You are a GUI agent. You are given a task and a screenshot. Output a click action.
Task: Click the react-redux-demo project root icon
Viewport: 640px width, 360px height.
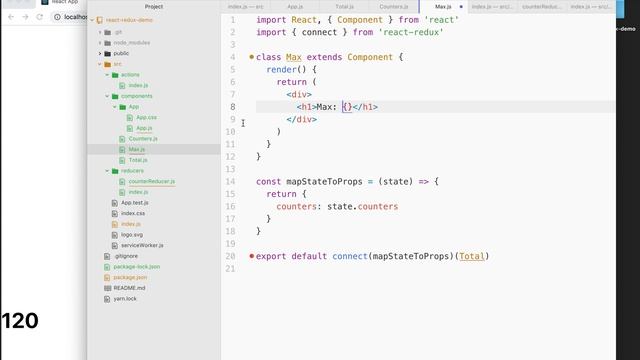100,20
